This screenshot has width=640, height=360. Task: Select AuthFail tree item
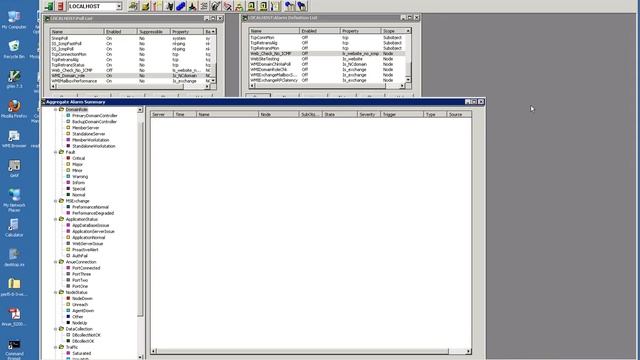pyautogui.click(x=80, y=256)
